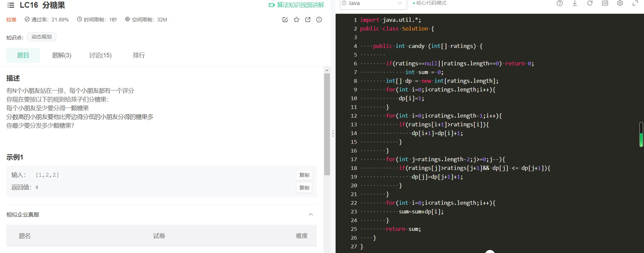Click the 难度 column header
This screenshot has height=253, width=644.
pos(302,236)
